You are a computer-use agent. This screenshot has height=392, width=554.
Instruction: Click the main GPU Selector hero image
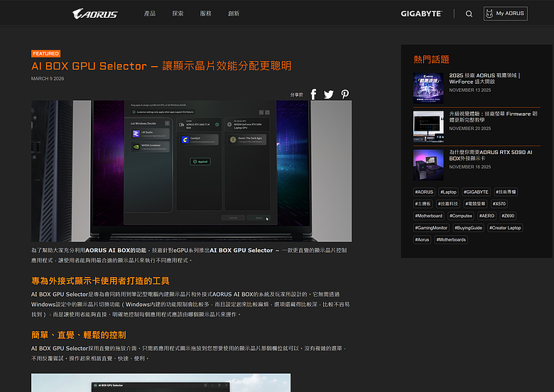click(192, 171)
